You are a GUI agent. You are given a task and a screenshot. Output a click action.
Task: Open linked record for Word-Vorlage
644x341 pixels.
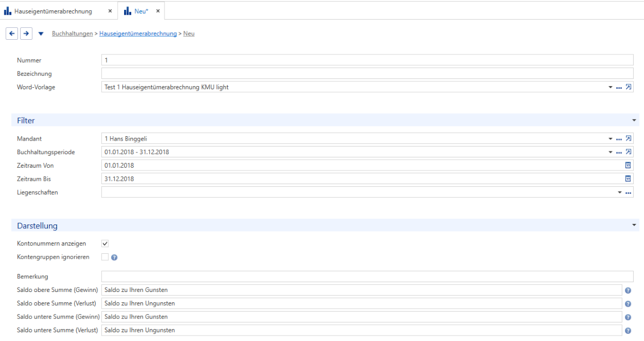click(x=628, y=87)
